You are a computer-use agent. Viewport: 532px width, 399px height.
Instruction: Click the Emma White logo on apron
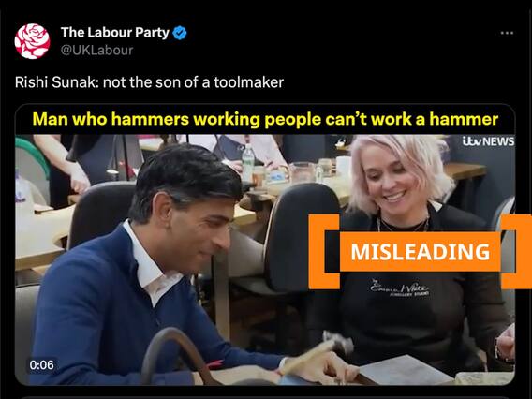[399, 289]
